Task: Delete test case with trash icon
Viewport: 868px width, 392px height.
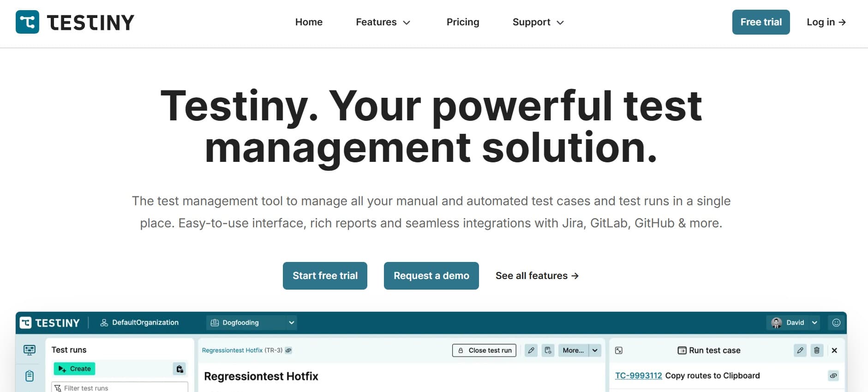Action: pyautogui.click(x=817, y=350)
